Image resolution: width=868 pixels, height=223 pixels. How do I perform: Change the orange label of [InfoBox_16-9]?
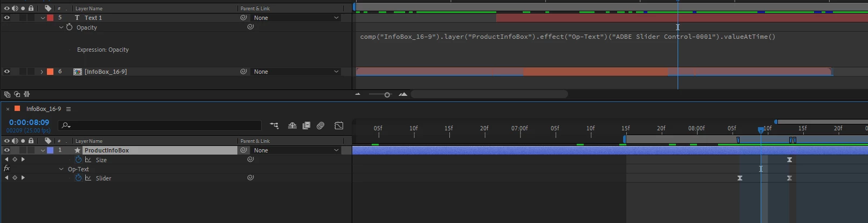tap(50, 72)
